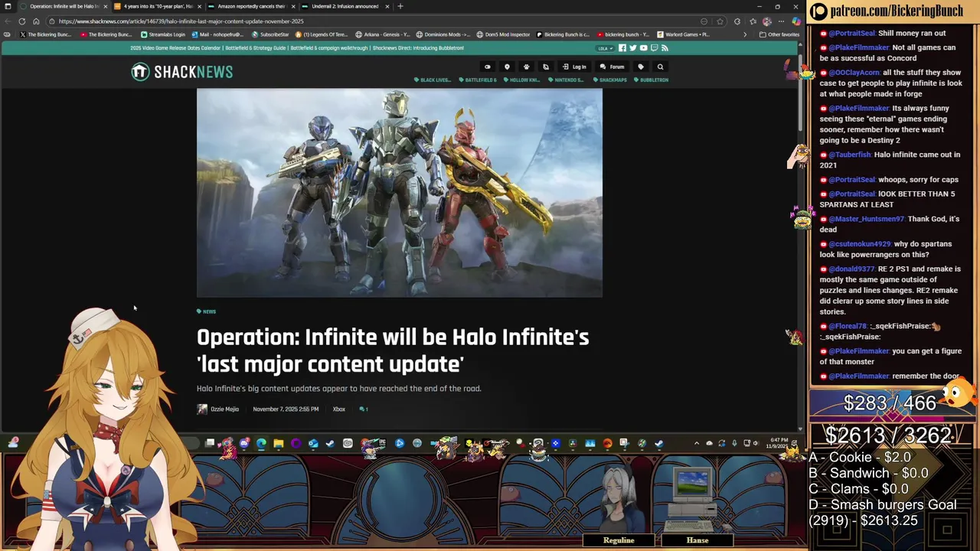Click the Reguline label in the overlay
980x551 pixels.
coord(619,540)
